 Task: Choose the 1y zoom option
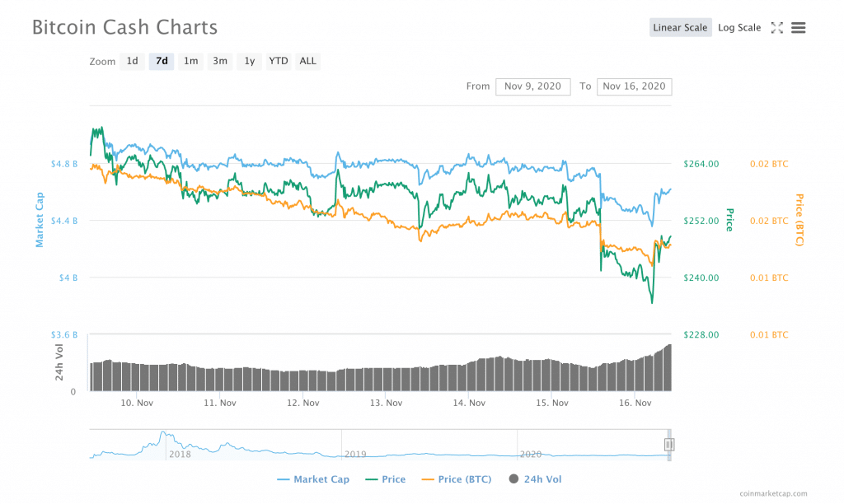tap(249, 61)
